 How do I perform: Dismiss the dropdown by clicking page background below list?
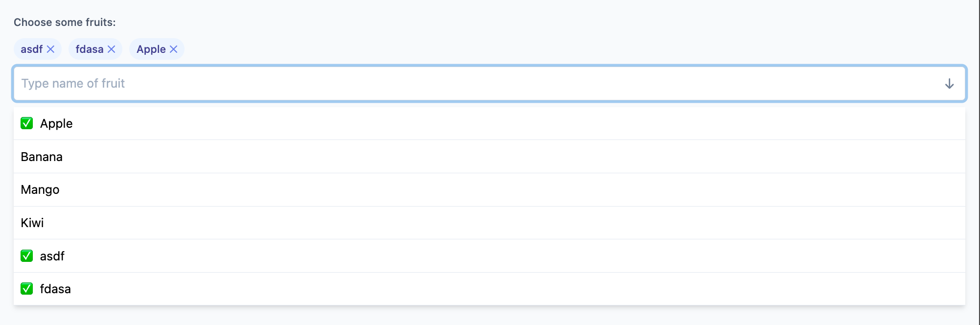pyautogui.click(x=490, y=316)
